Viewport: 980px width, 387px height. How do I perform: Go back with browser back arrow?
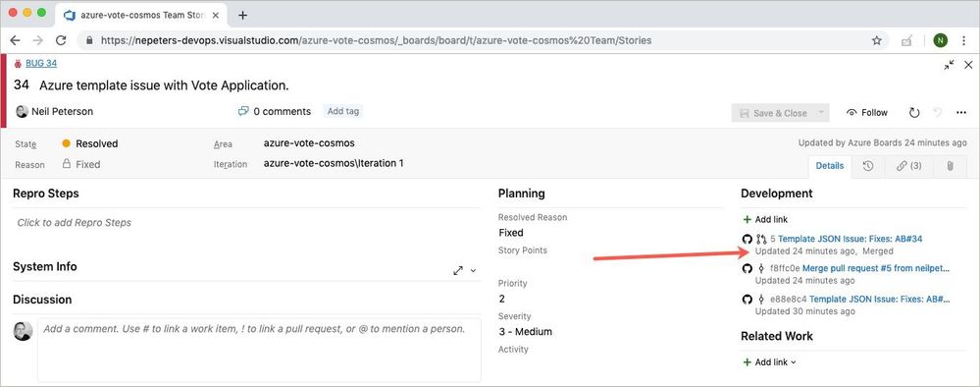coord(15,40)
